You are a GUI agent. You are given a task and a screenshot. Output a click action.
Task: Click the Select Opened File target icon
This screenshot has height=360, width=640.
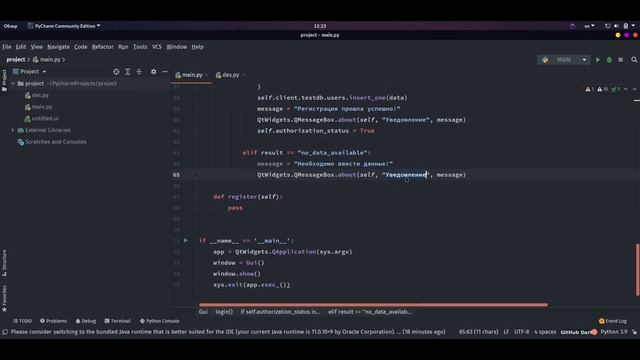116,71
